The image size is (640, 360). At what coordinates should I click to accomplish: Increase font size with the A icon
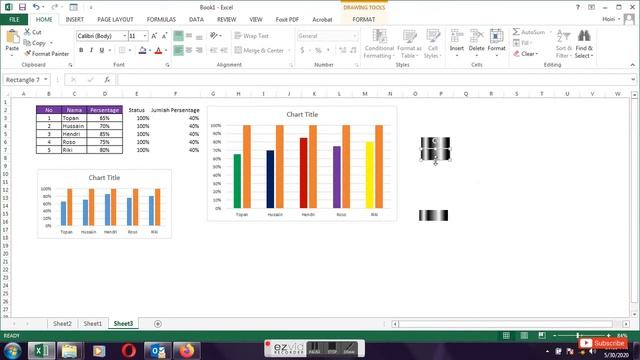click(154, 36)
